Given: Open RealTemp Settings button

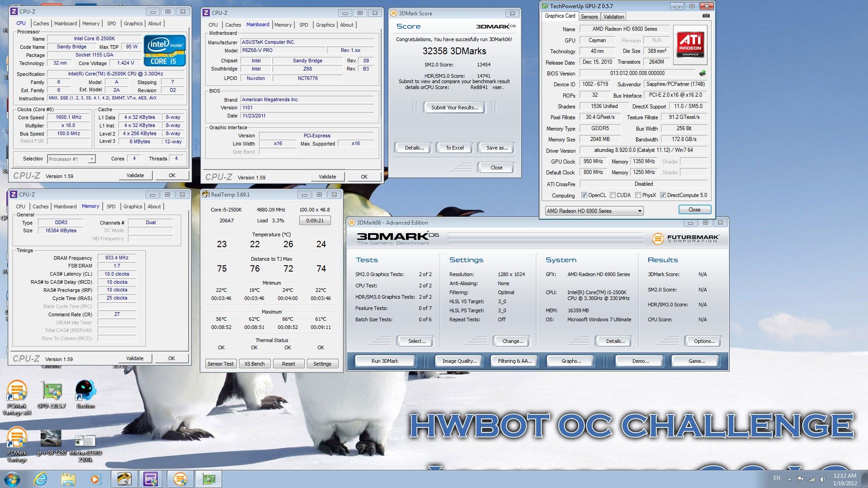Looking at the screenshot, I should [x=322, y=364].
